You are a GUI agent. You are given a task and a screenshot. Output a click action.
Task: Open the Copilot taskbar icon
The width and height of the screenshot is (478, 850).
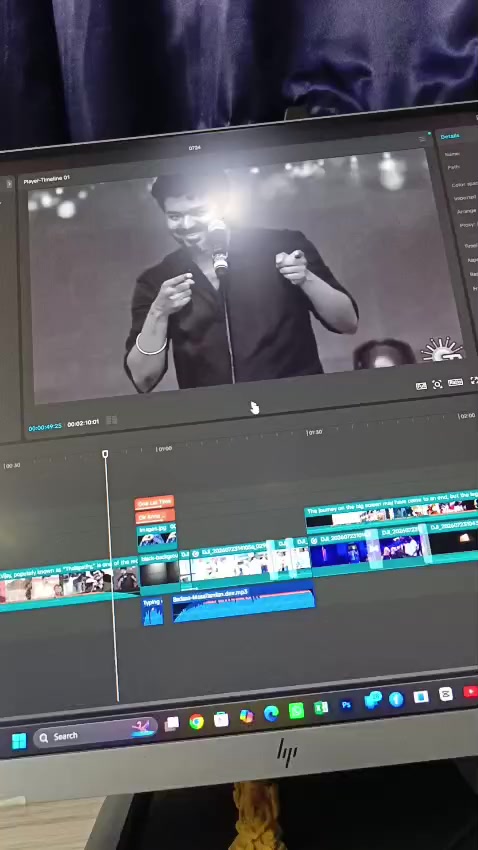pos(247,716)
